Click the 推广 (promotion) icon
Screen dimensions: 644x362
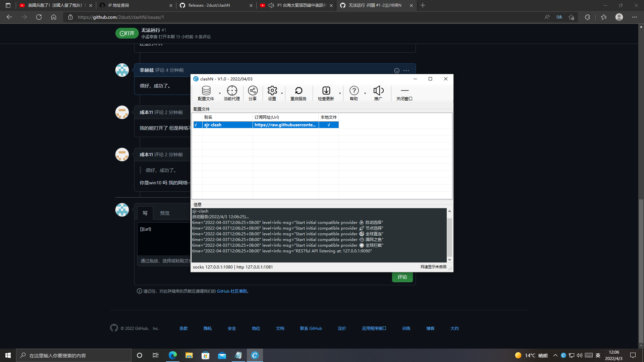pos(378,93)
